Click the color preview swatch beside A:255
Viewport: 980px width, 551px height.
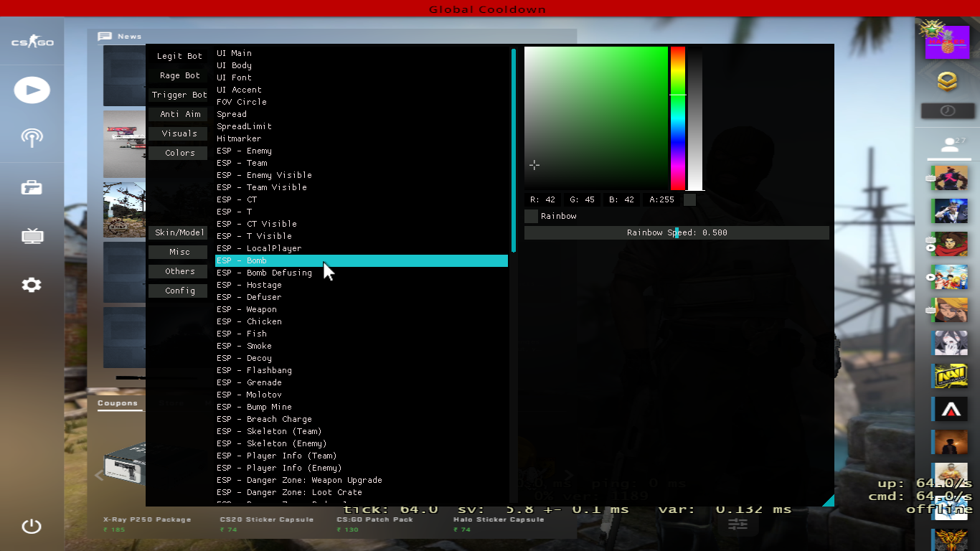pyautogui.click(x=689, y=199)
